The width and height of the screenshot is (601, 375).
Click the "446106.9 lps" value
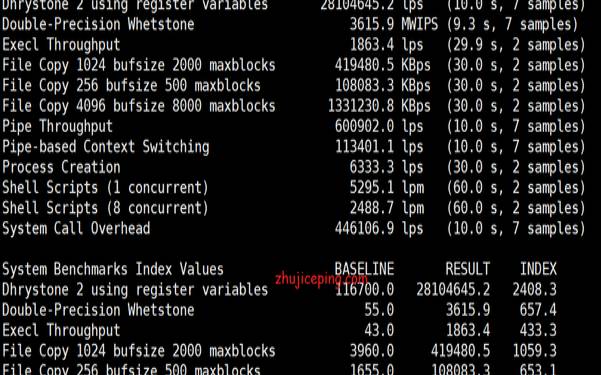(x=379, y=229)
